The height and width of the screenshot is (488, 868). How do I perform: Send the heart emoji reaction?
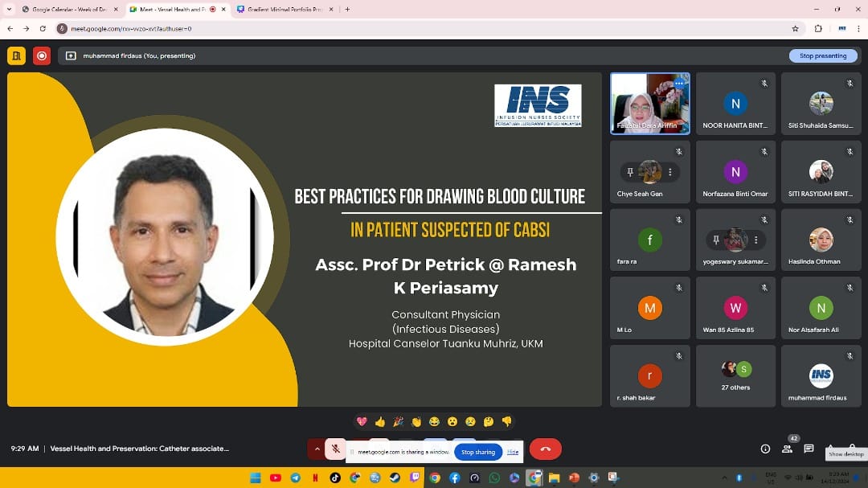pos(362,421)
